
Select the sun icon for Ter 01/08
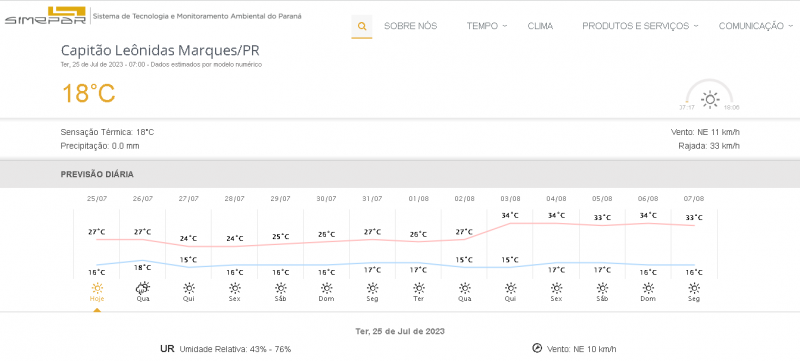[418, 288]
